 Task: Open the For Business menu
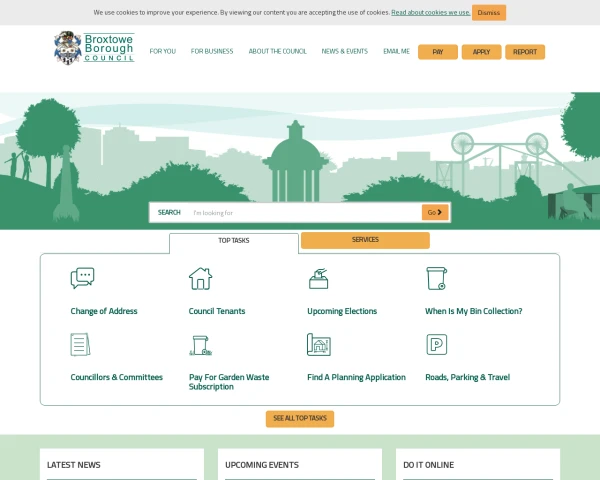(x=212, y=51)
